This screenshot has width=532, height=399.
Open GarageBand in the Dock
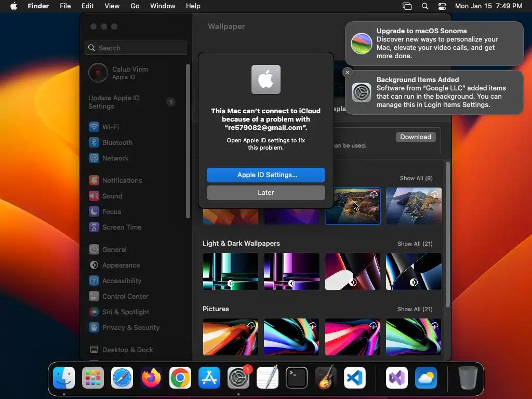326,378
